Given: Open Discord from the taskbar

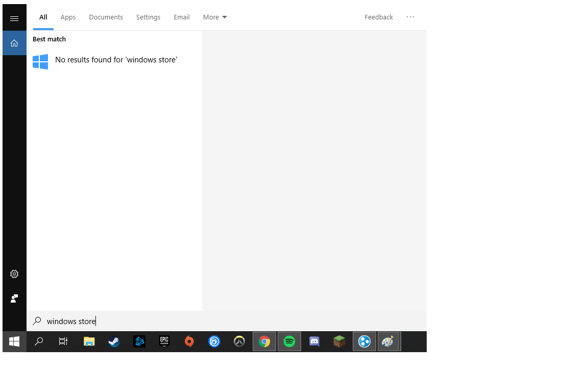Looking at the screenshot, I should pyautogui.click(x=314, y=342).
